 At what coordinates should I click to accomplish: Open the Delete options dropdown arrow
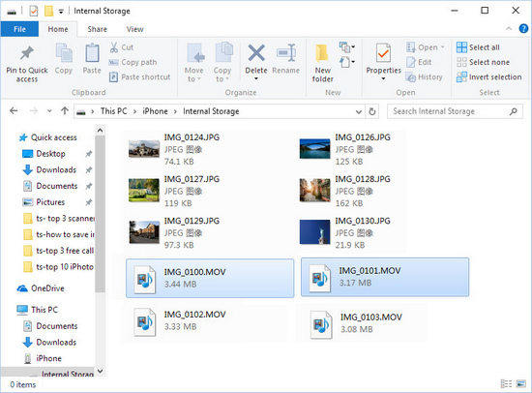pos(256,78)
